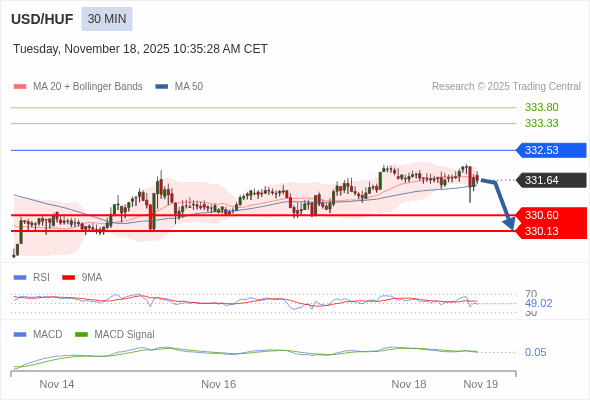Toggle the MACD Signal legend entry

pyautogui.click(x=115, y=335)
